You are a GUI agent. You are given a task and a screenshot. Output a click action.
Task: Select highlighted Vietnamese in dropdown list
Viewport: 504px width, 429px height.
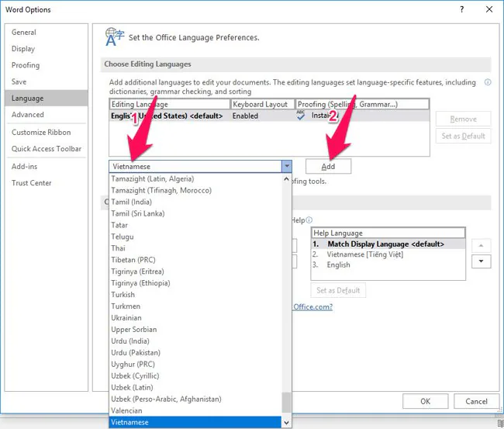point(195,422)
